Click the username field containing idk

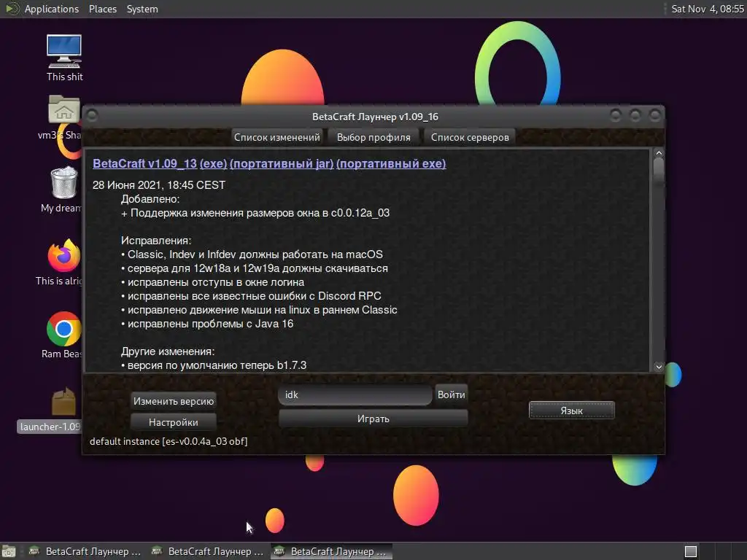pyautogui.click(x=355, y=394)
